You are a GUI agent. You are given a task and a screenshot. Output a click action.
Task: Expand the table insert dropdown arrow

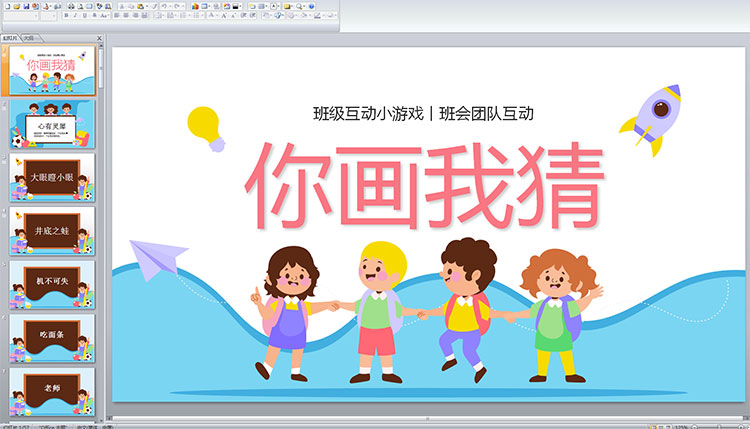[210, 7]
